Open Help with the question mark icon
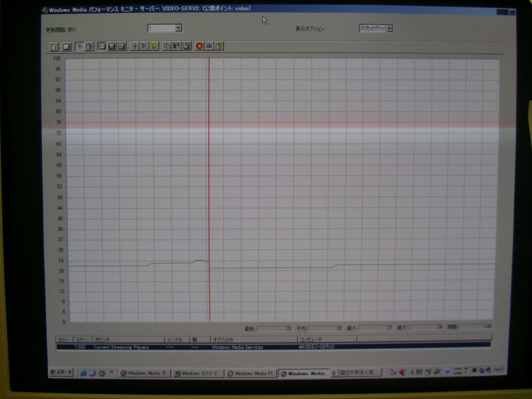This screenshot has width=532, height=399. coord(219,46)
